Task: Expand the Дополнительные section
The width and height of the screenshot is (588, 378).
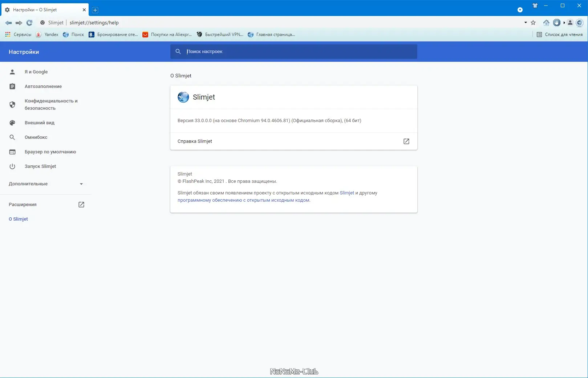Action: tap(46, 184)
